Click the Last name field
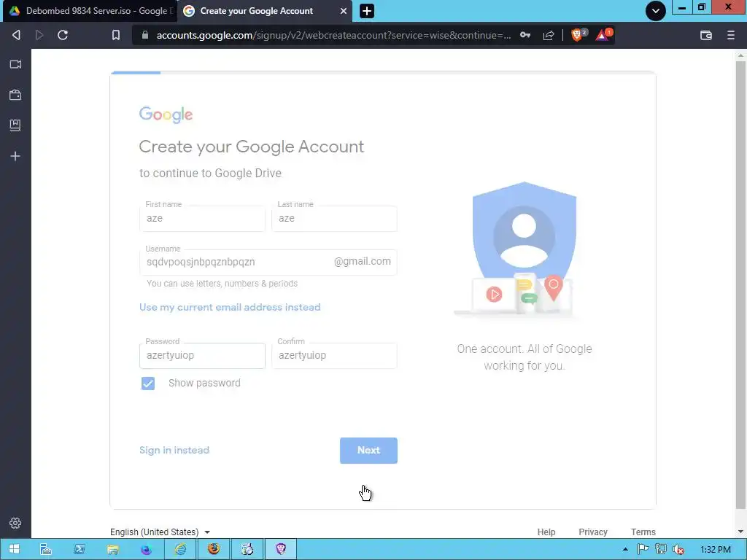747x560 pixels. tap(334, 219)
